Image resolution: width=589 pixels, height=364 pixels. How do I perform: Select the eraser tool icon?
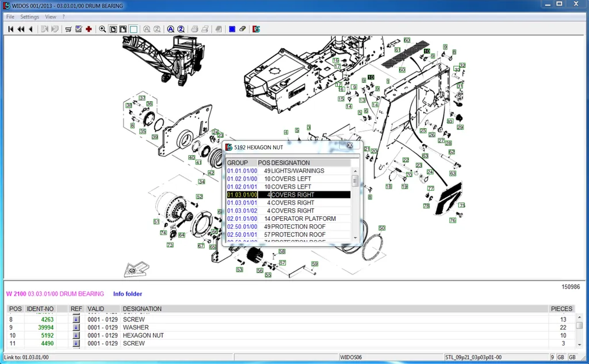tap(242, 29)
